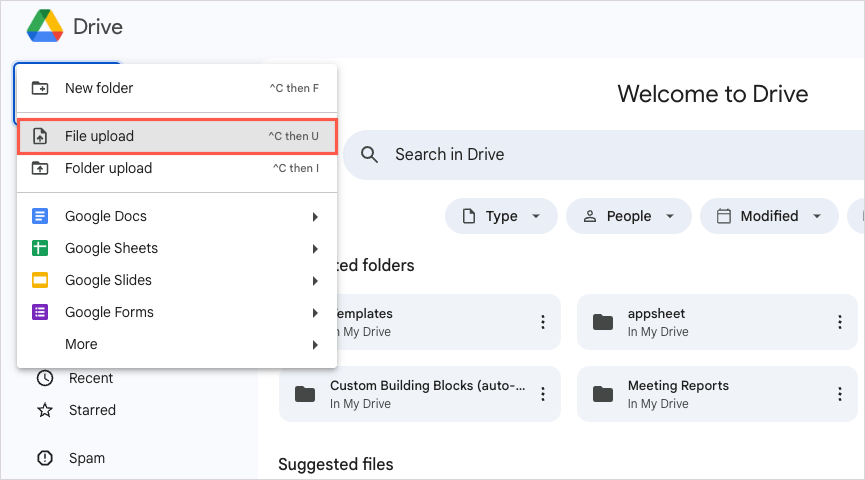Open the Modified filter dropdown
The height and width of the screenshot is (480, 865).
click(x=769, y=216)
